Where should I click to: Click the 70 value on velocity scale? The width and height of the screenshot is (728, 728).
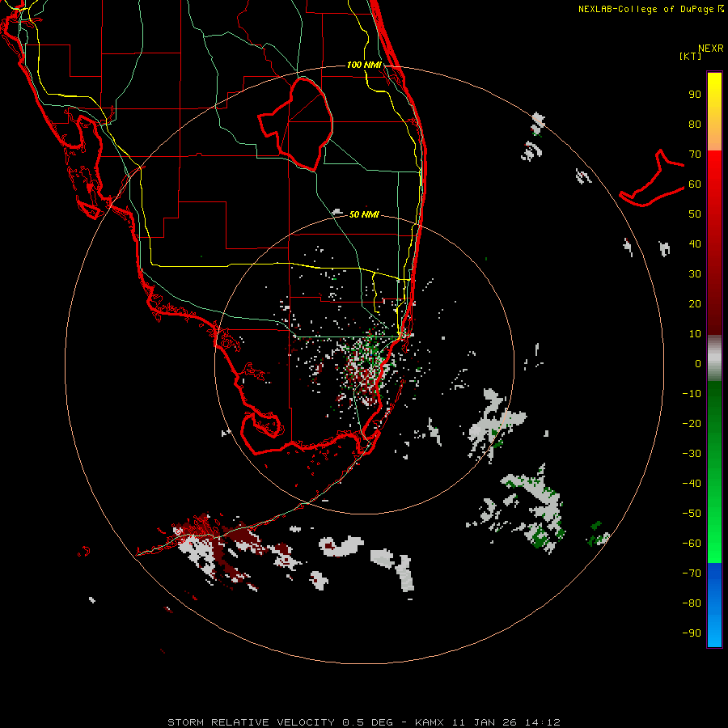click(695, 154)
